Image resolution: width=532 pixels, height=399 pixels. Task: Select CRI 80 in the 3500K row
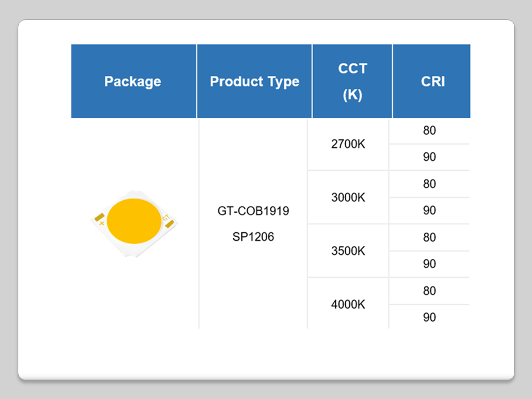tap(429, 237)
